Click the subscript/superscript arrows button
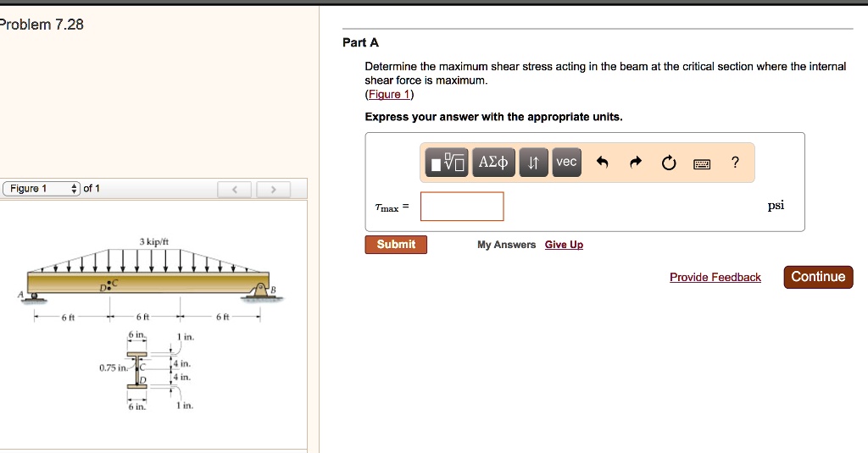 [x=534, y=162]
